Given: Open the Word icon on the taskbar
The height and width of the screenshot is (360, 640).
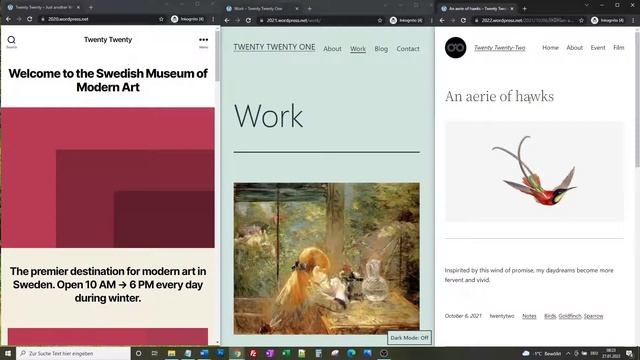Looking at the screenshot, I should [x=204, y=353].
